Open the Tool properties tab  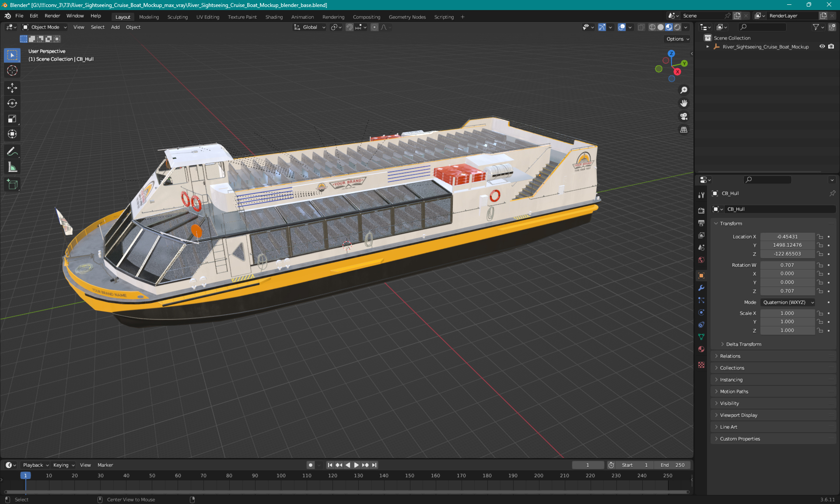[701, 195]
